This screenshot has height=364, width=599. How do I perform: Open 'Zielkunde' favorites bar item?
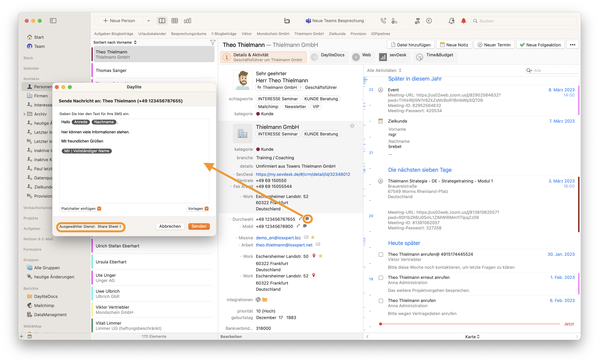tap(337, 34)
